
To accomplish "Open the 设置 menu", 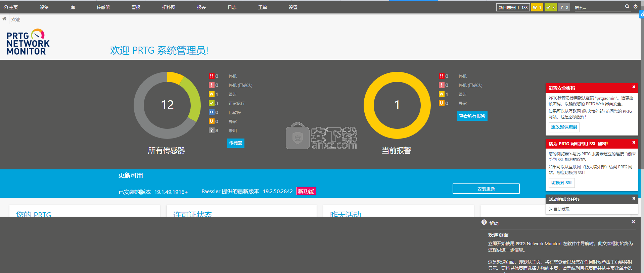I will click(293, 7).
